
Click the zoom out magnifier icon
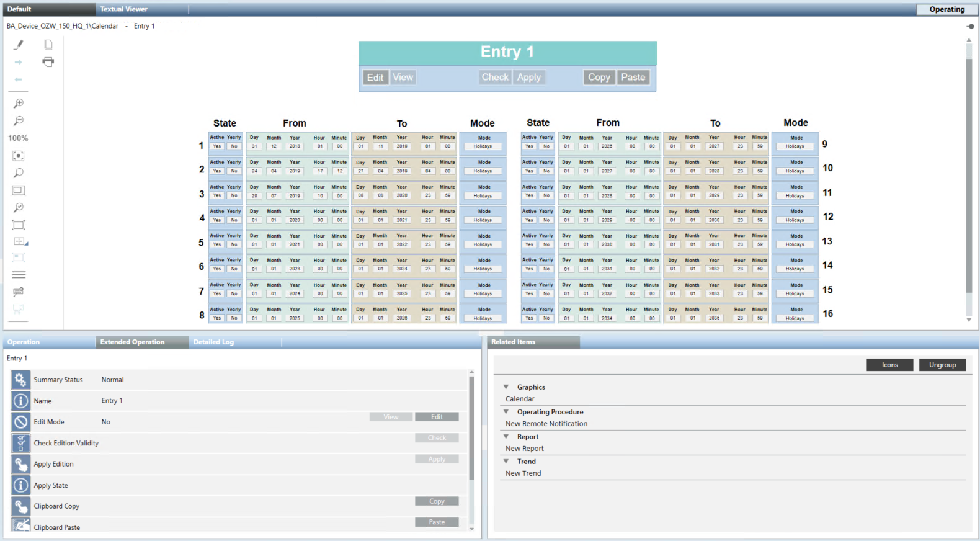[19, 121]
